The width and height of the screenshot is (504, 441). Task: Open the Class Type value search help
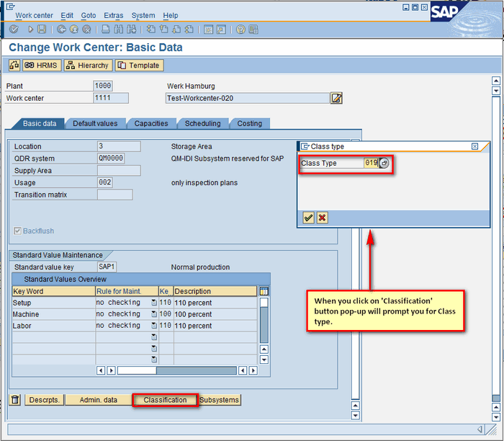pos(384,164)
